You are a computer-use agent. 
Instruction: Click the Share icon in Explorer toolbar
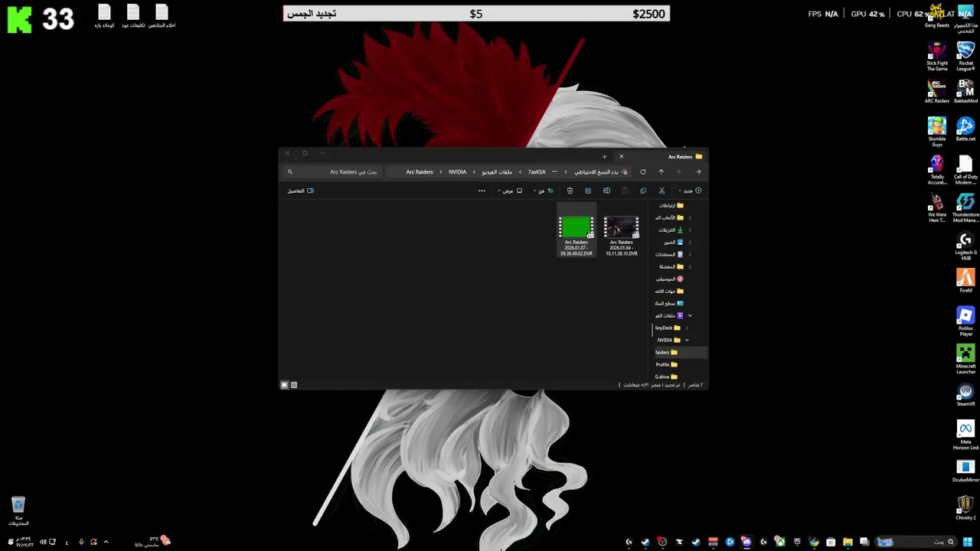[588, 191]
